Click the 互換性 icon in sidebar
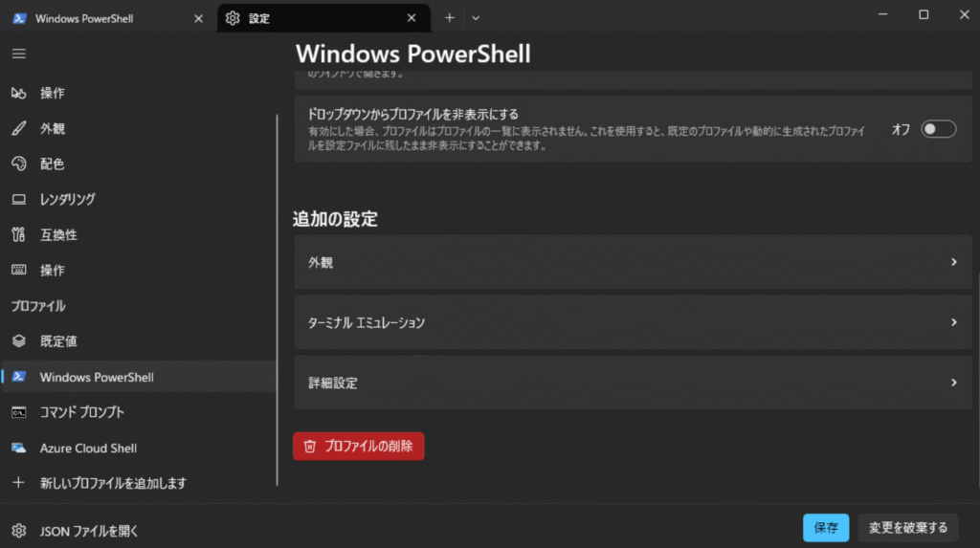 [x=18, y=234]
